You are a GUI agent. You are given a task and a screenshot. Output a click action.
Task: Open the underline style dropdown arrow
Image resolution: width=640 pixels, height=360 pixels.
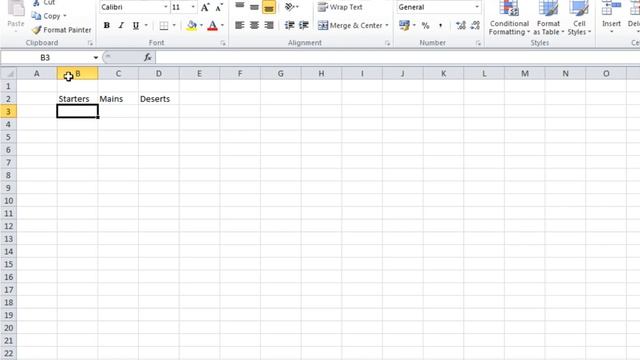146,25
